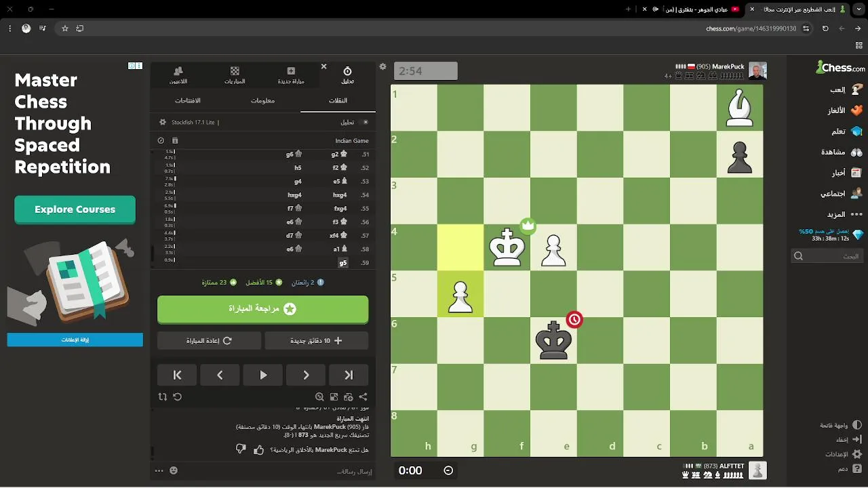
Task: Click the trash icon beside Indian Game
Action: [175, 141]
